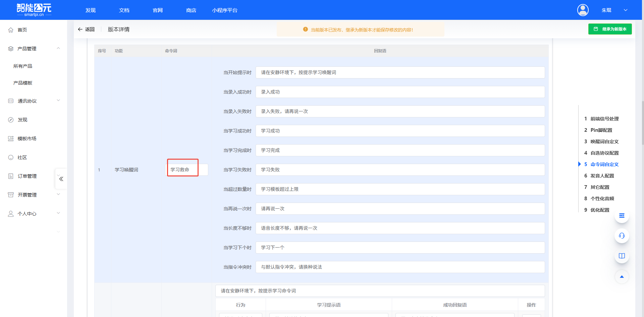
Task: Collapse the sidebar with the double-chevron handle
Action: (x=61, y=179)
